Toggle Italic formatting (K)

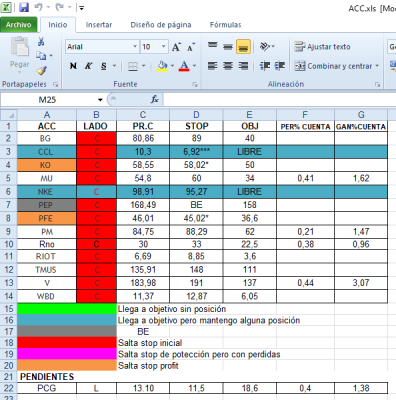[x=88, y=66]
